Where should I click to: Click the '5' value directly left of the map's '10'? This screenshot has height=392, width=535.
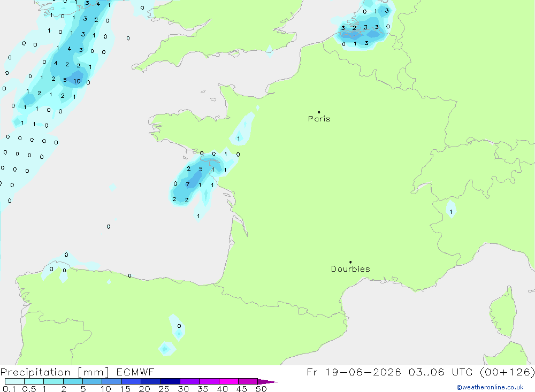pyautogui.click(x=65, y=80)
